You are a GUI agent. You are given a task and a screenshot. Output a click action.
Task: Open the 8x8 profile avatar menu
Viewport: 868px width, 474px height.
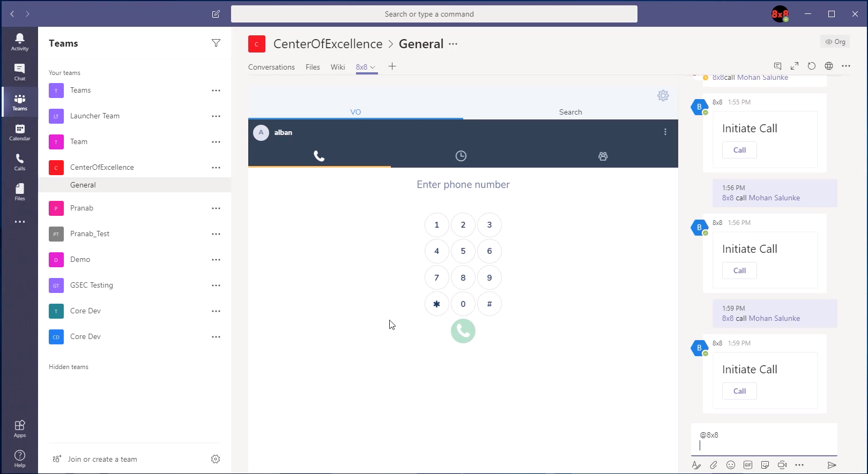coord(780,14)
